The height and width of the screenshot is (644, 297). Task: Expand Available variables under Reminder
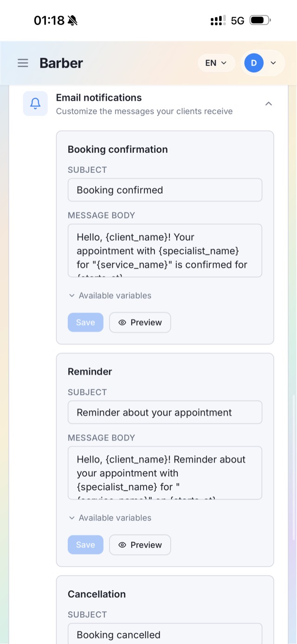coord(110,518)
